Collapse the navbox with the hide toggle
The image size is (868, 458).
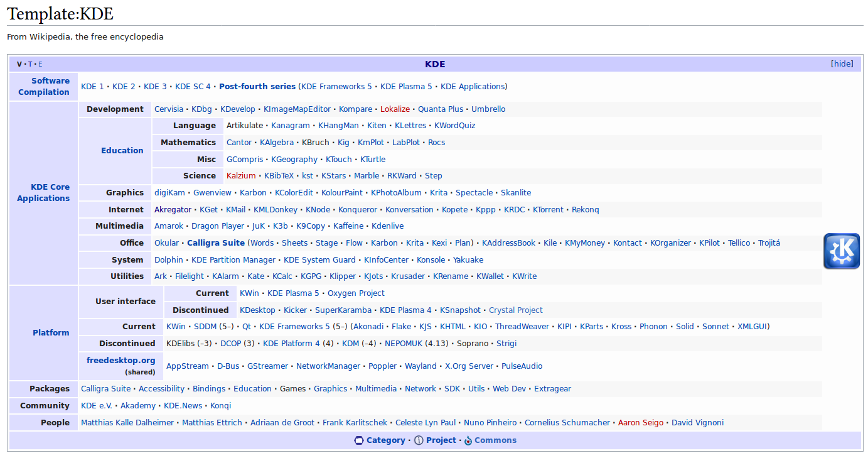coord(842,64)
